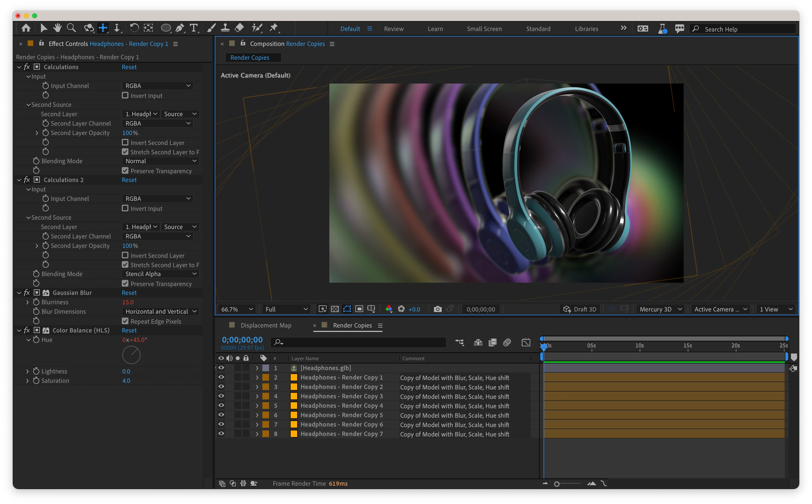Expand Headphones - Render Copy 5 layer
This screenshot has width=812, height=504.
pyautogui.click(x=257, y=415)
